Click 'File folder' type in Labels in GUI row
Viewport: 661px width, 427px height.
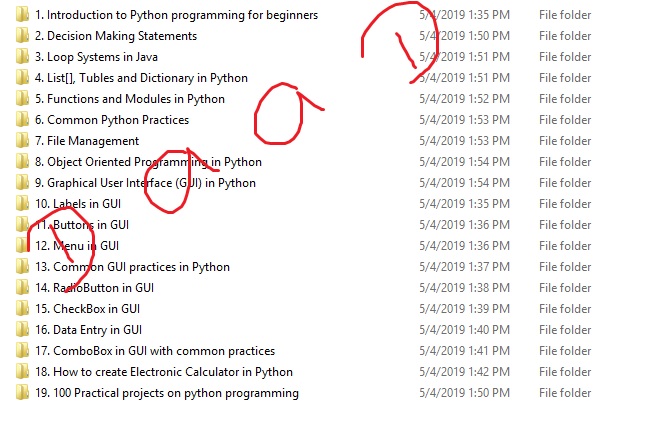click(x=565, y=204)
